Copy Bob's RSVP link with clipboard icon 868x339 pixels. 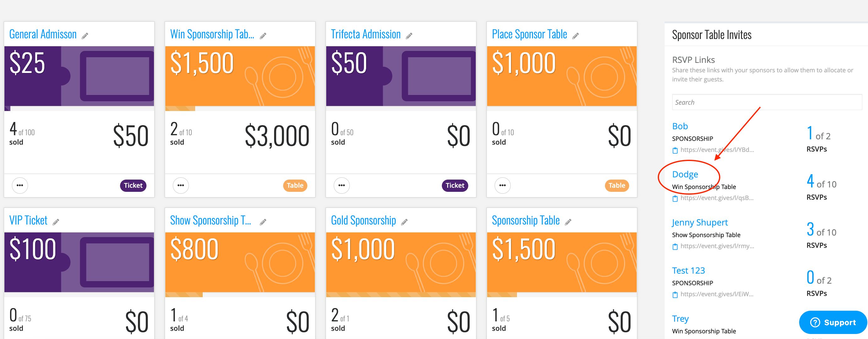coord(675,150)
